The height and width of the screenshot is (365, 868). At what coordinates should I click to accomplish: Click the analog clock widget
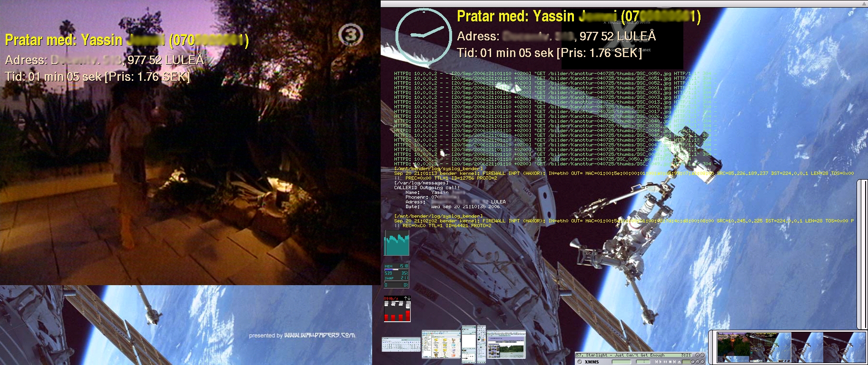tap(423, 36)
